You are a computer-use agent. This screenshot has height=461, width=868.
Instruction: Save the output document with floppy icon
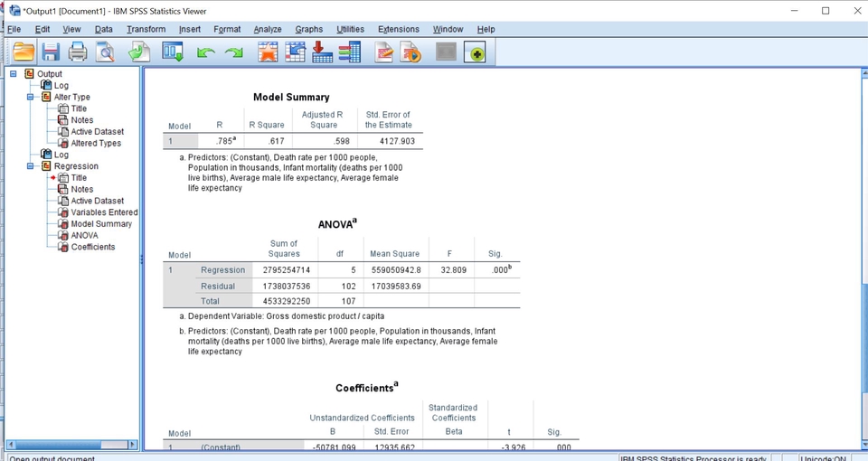tap(51, 52)
